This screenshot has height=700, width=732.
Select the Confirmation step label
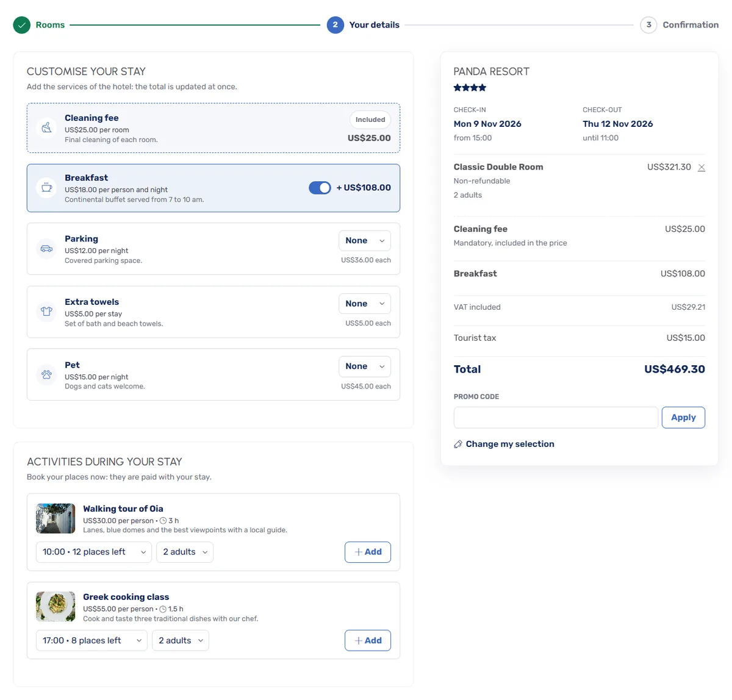pos(691,25)
